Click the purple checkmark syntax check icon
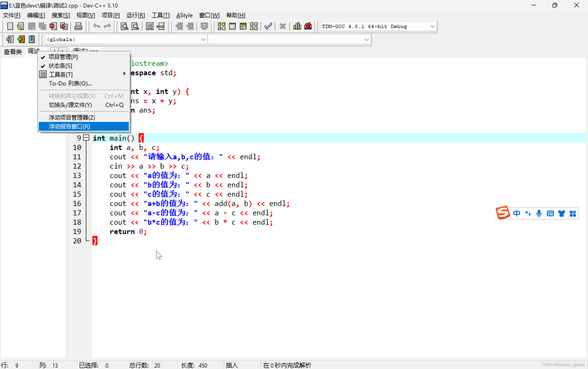588x369 pixels. (x=268, y=26)
